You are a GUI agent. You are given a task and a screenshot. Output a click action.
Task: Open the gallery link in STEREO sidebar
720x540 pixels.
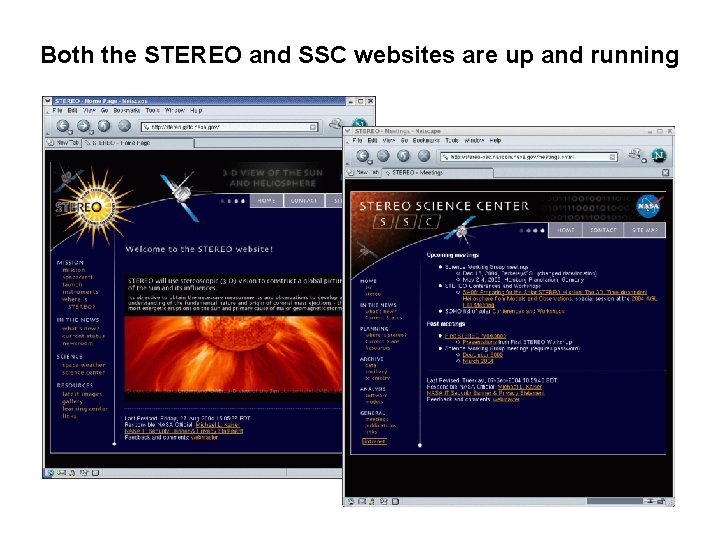tap(73, 401)
